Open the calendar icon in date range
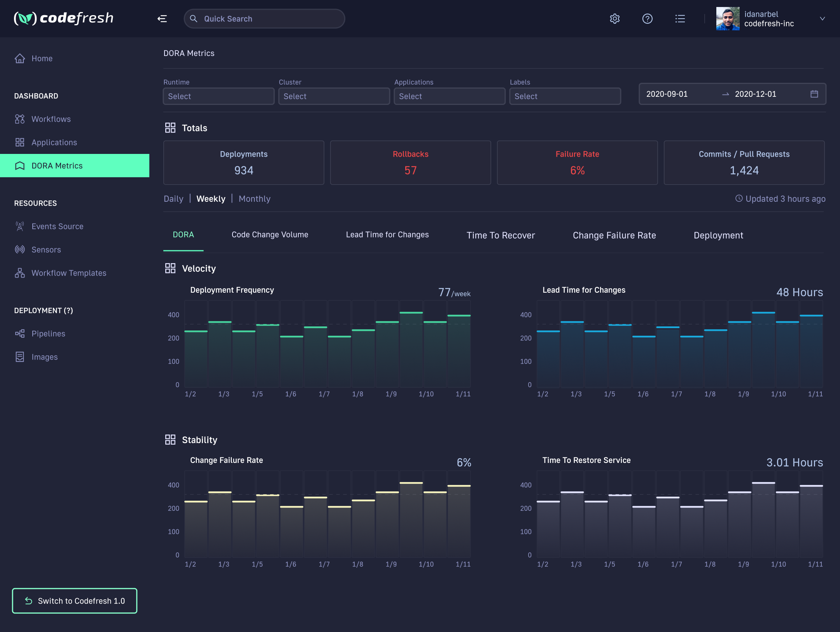Screen dimensions: 840x632 pyautogui.click(x=814, y=94)
